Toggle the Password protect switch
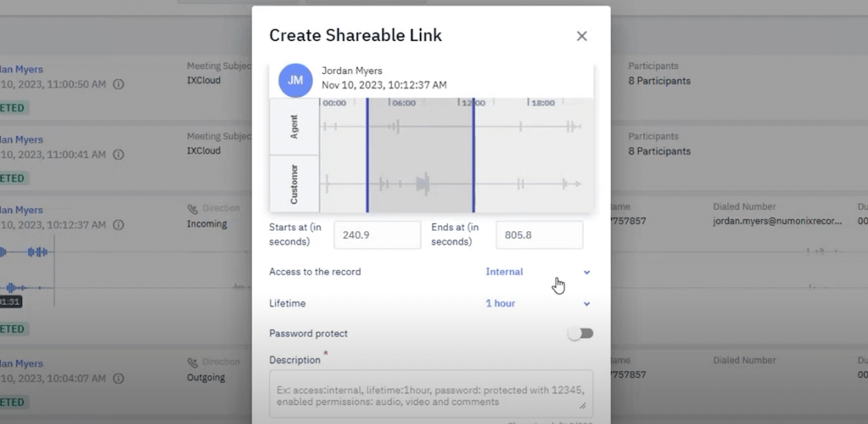The height and width of the screenshot is (424, 868). tap(580, 334)
